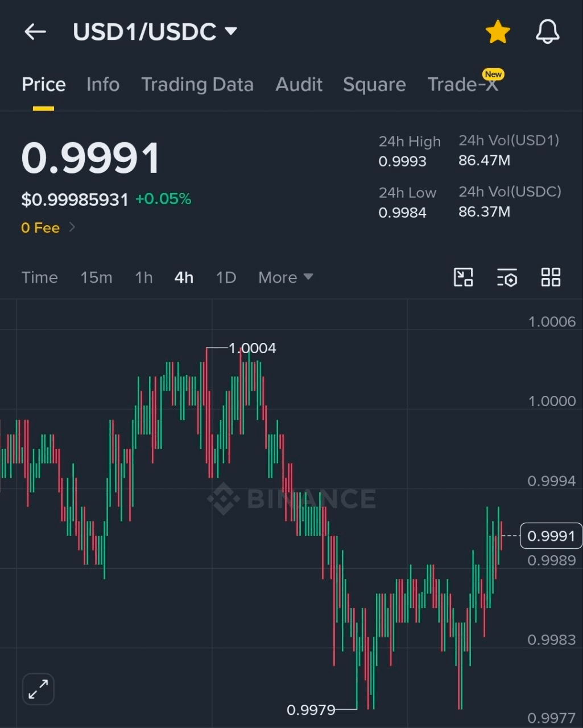Toggle the favorite star for USD1/USDC
This screenshot has width=583, height=728.
click(x=498, y=32)
